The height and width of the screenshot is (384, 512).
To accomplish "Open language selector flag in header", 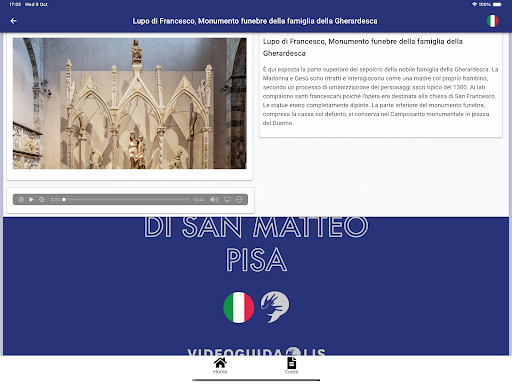I will pos(492,21).
